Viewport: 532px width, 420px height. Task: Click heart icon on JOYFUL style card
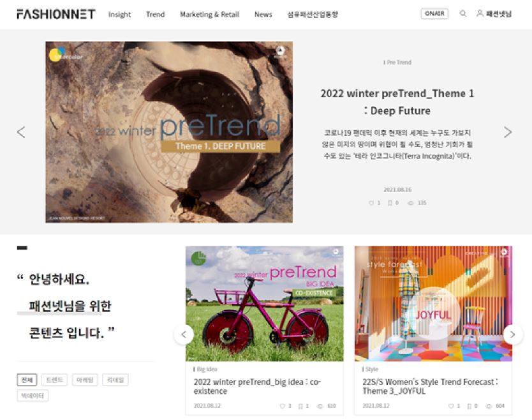[x=451, y=406]
